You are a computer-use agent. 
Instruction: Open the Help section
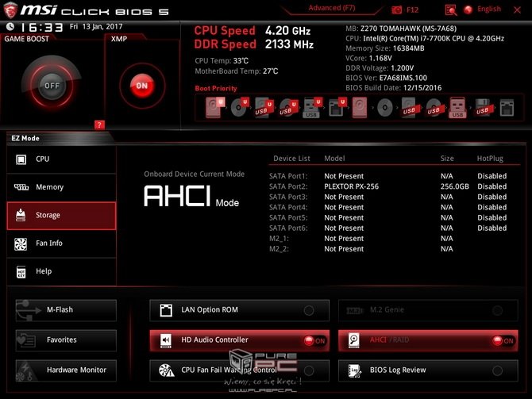point(61,271)
